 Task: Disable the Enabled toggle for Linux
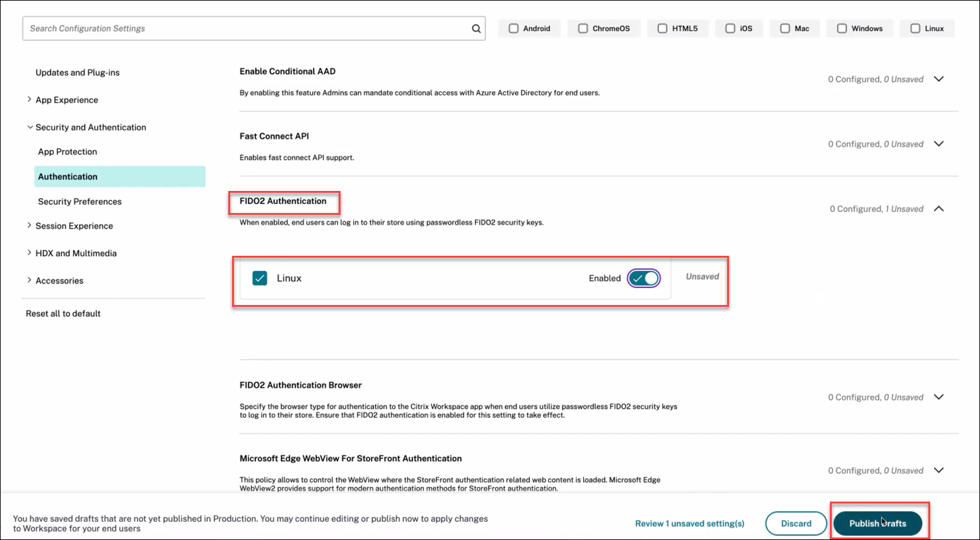pos(643,278)
